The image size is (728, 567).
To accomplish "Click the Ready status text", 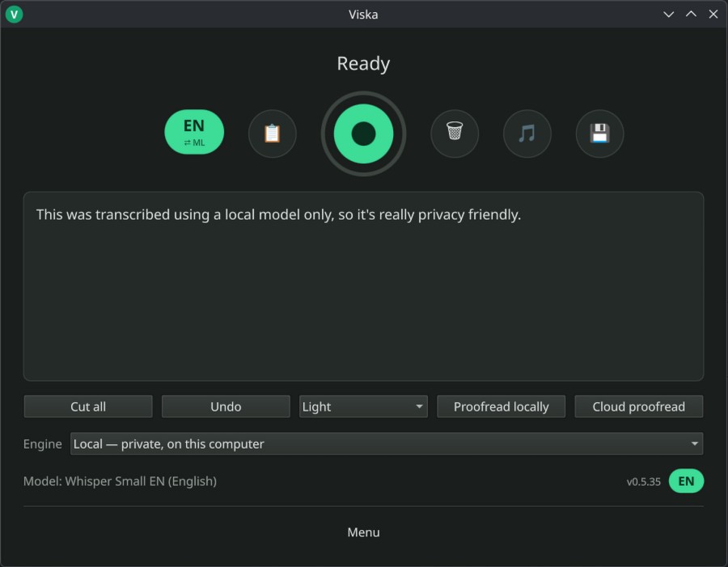I will click(x=363, y=64).
